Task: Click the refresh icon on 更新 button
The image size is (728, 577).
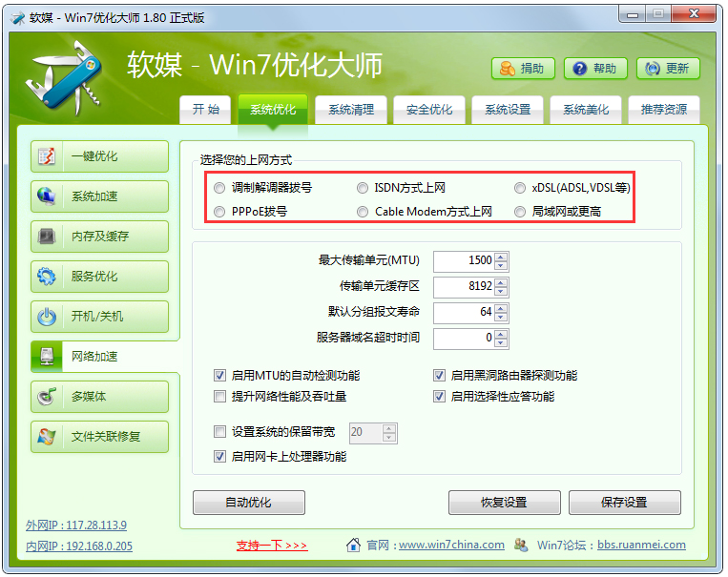Action: pyautogui.click(x=652, y=69)
